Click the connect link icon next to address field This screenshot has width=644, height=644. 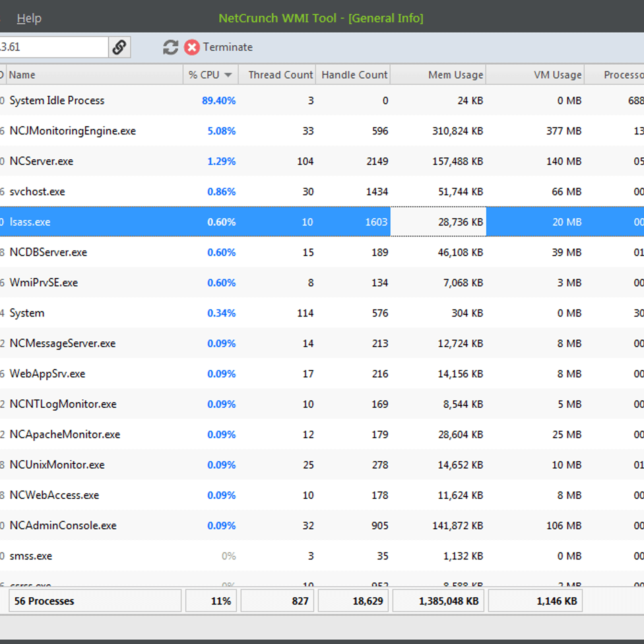[x=120, y=47]
